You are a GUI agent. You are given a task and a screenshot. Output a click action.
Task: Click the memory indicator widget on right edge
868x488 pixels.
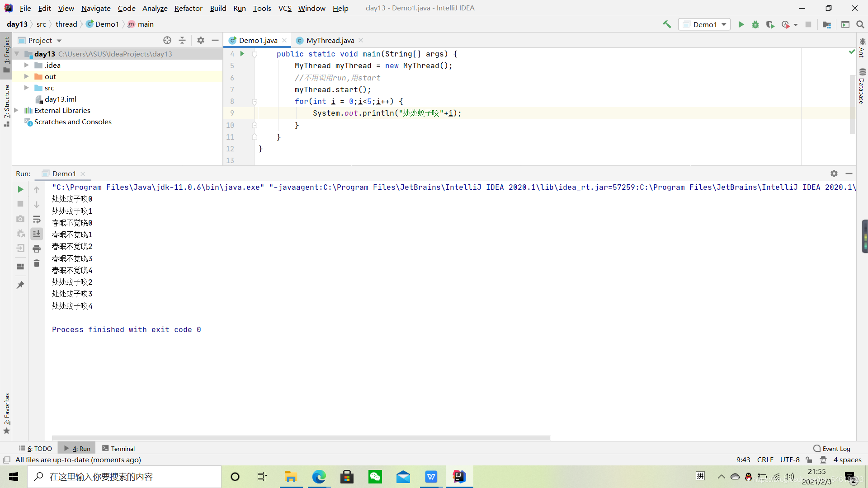click(x=865, y=236)
